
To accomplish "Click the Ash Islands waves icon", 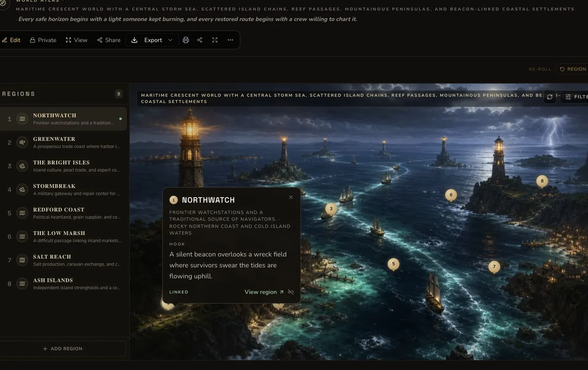I will (22, 284).
